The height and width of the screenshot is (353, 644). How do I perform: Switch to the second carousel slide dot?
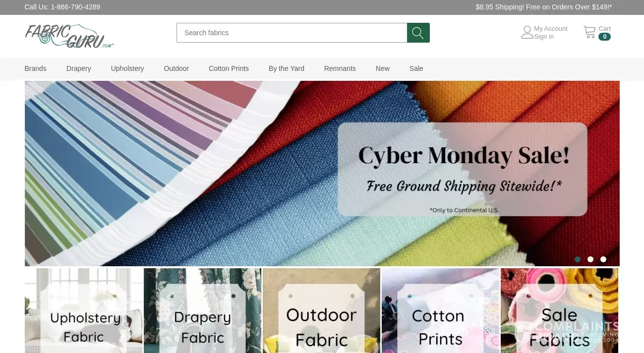click(590, 259)
